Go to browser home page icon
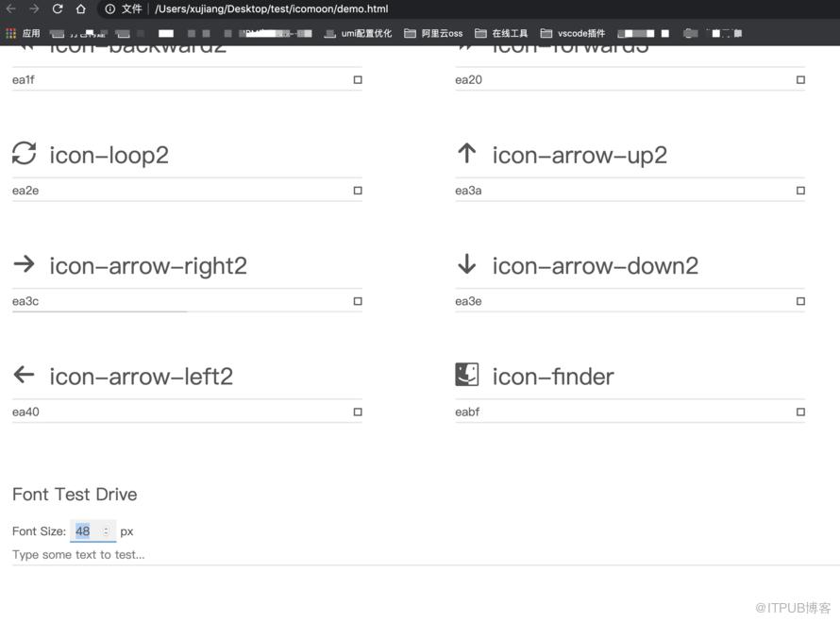 point(80,8)
